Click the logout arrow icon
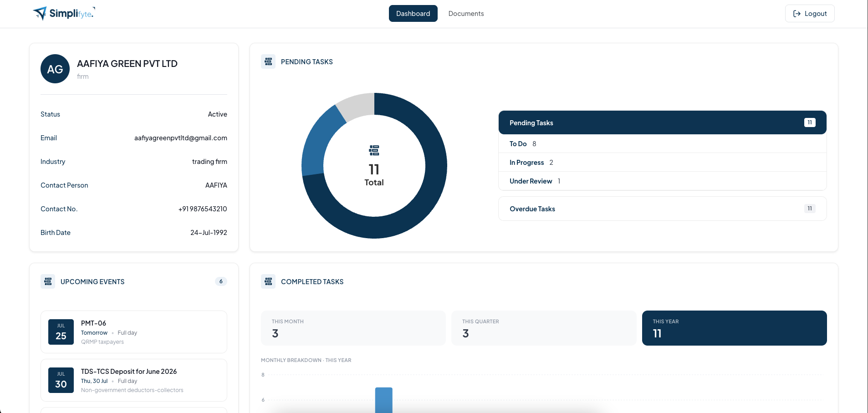Image resolution: width=868 pixels, height=413 pixels. (797, 14)
